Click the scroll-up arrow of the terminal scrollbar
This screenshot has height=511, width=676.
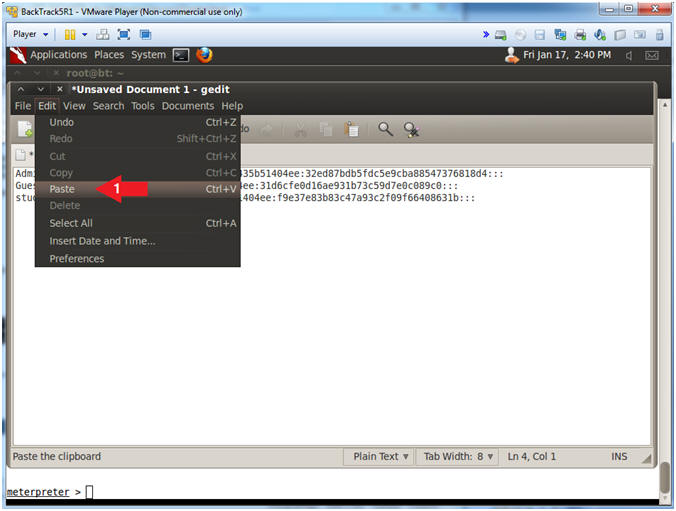665,104
